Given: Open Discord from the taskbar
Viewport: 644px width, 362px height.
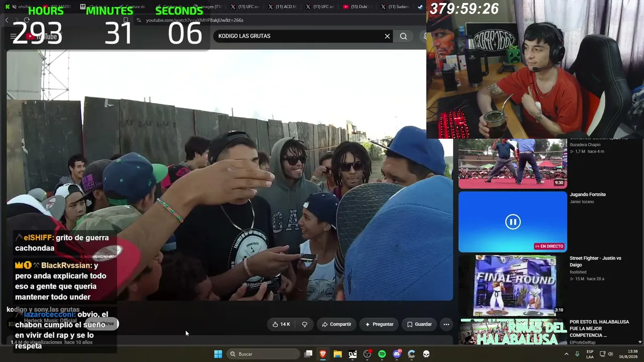Looking at the screenshot, I should pyautogui.click(x=397, y=354).
